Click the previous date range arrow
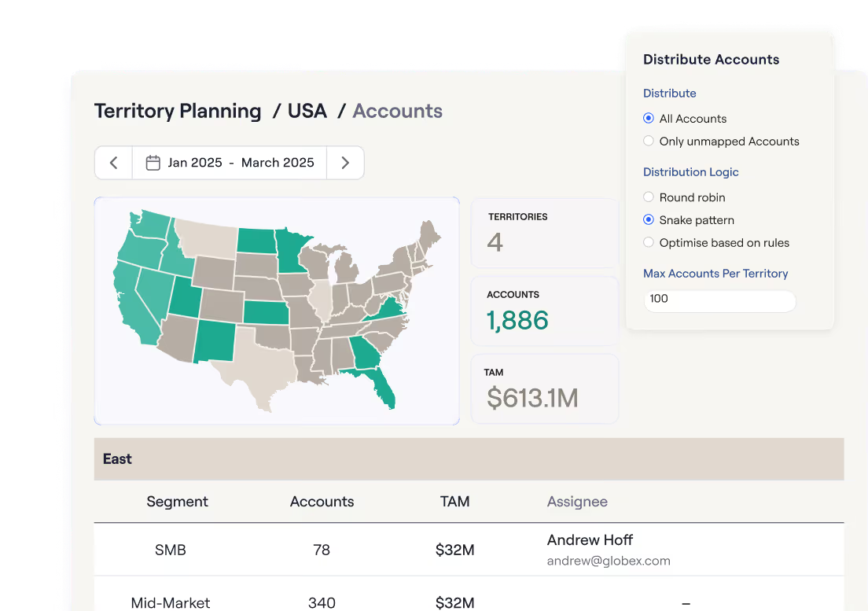Screen dimensions: 868x611 (x=113, y=163)
